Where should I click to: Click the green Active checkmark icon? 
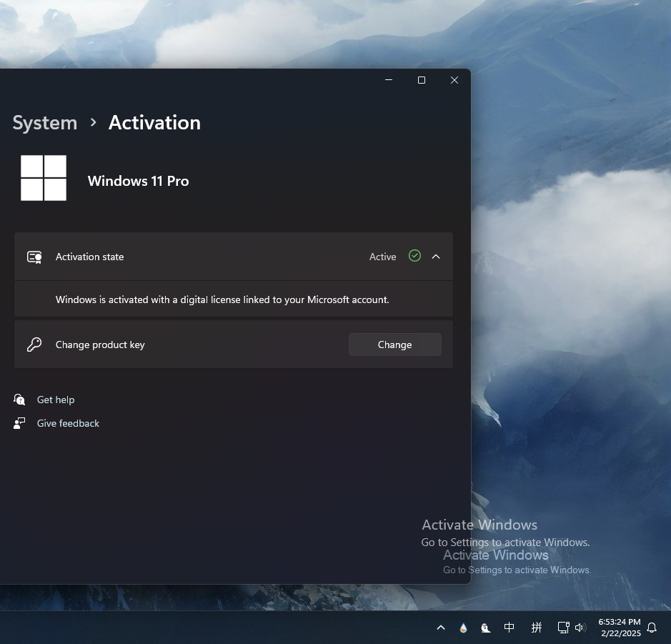click(x=414, y=256)
